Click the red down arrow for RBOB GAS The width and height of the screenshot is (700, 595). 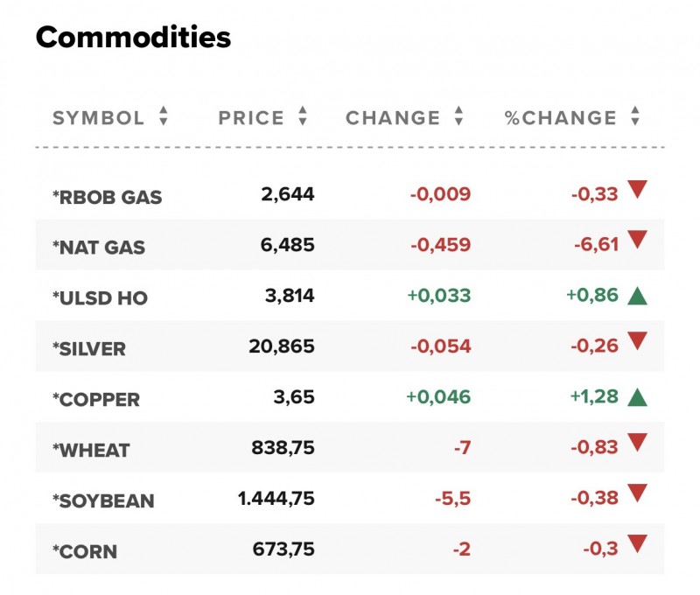637,189
